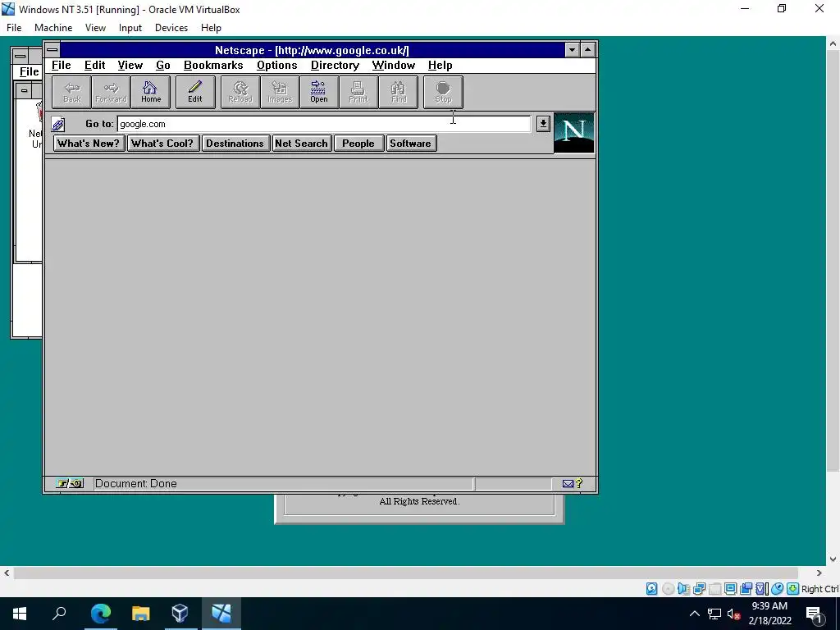Open the VirtualBox Help menu
This screenshot has width=840, height=630.
click(211, 28)
